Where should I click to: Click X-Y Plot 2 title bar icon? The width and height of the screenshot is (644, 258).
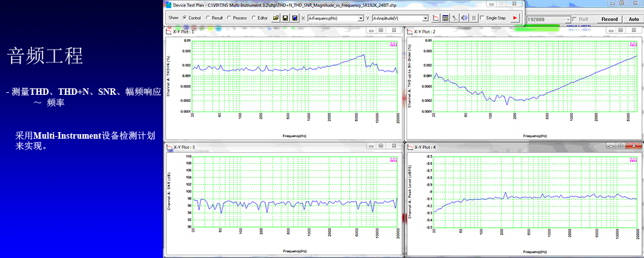point(410,31)
